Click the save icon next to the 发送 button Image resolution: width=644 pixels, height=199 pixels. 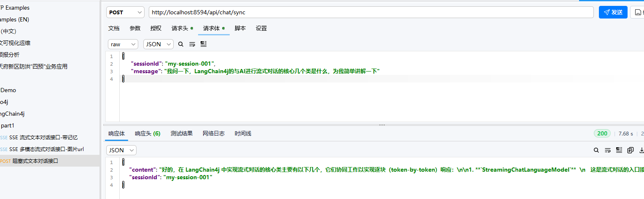pyautogui.click(x=637, y=12)
